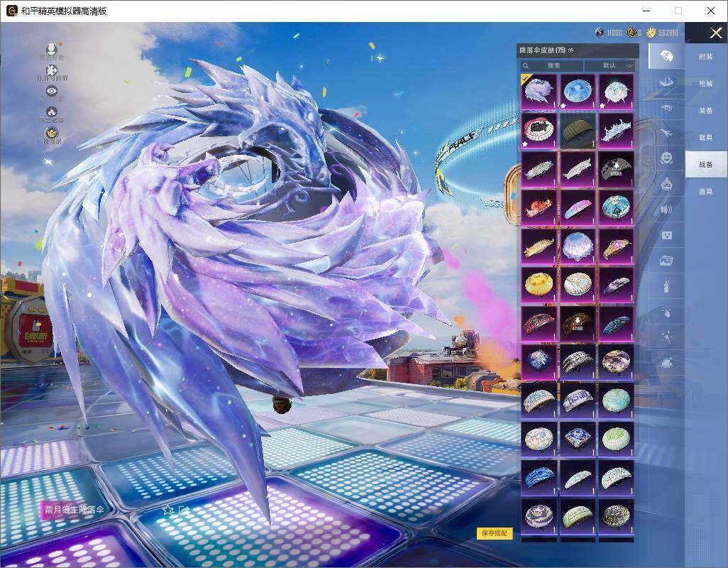Select the 战备 tab

pyautogui.click(x=706, y=165)
